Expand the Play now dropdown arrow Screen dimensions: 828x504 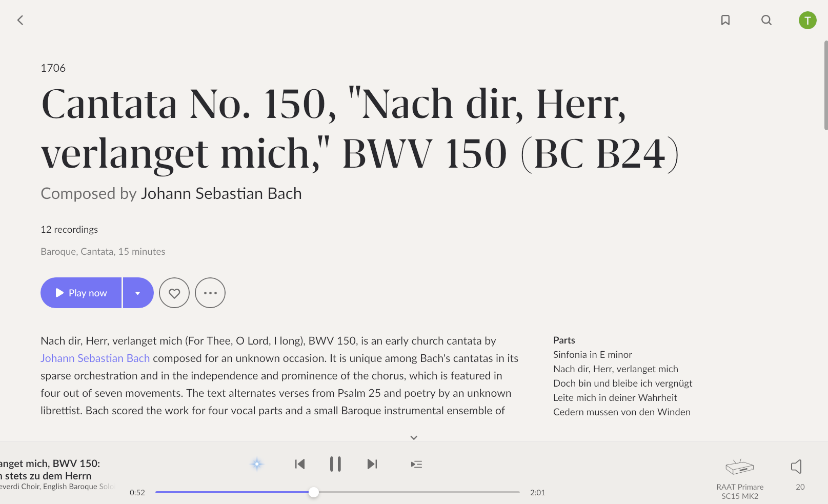tap(138, 293)
